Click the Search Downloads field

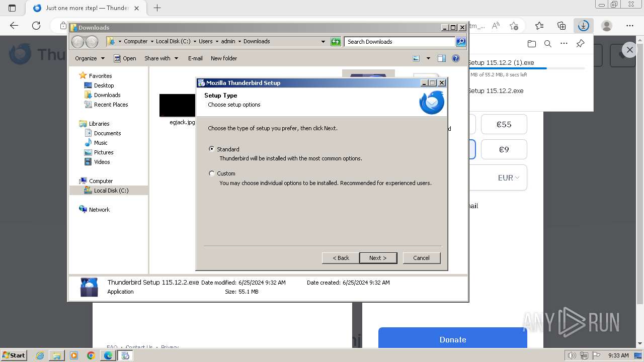coord(400,42)
